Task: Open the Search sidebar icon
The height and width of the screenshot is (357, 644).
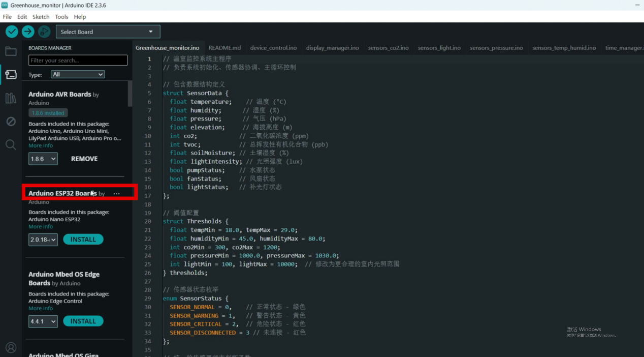Action: click(11, 145)
